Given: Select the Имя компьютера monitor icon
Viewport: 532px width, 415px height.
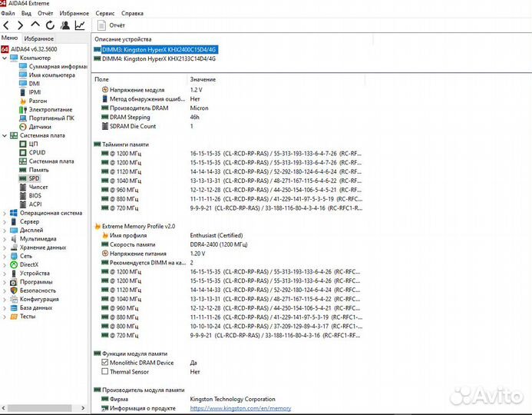Looking at the screenshot, I should click(x=23, y=75).
